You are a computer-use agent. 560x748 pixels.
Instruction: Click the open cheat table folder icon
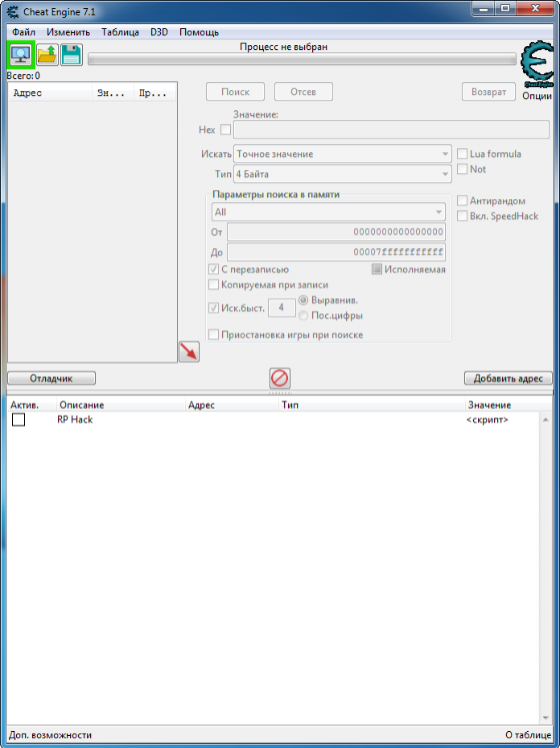tap(47, 56)
